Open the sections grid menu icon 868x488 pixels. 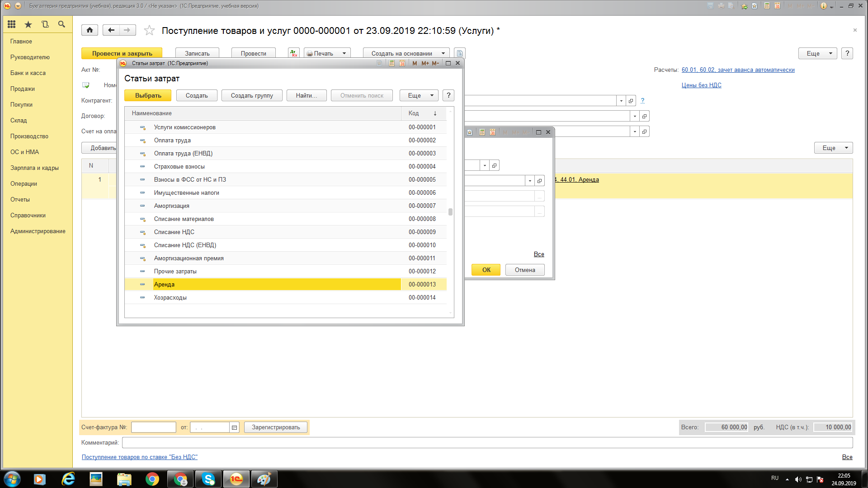click(x=12, y=24)
